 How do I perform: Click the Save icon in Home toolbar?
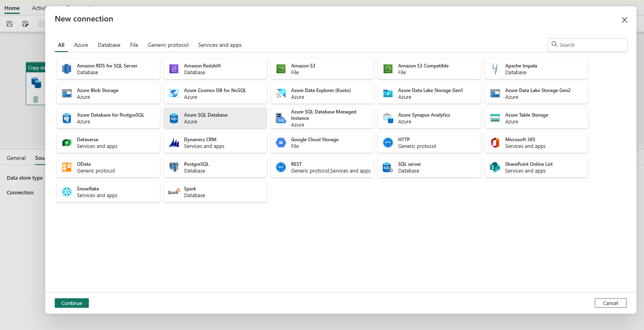pyautogui.click(x=10, y=24)
